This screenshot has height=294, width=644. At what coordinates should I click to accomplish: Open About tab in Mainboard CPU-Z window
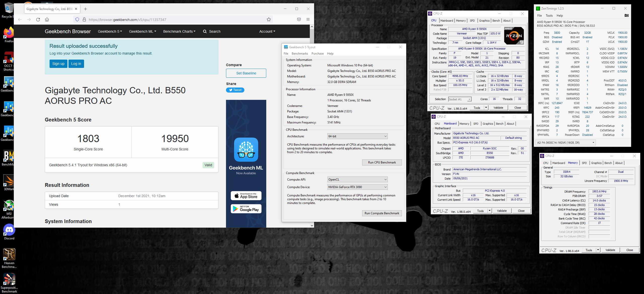click(x=510, y=124)
